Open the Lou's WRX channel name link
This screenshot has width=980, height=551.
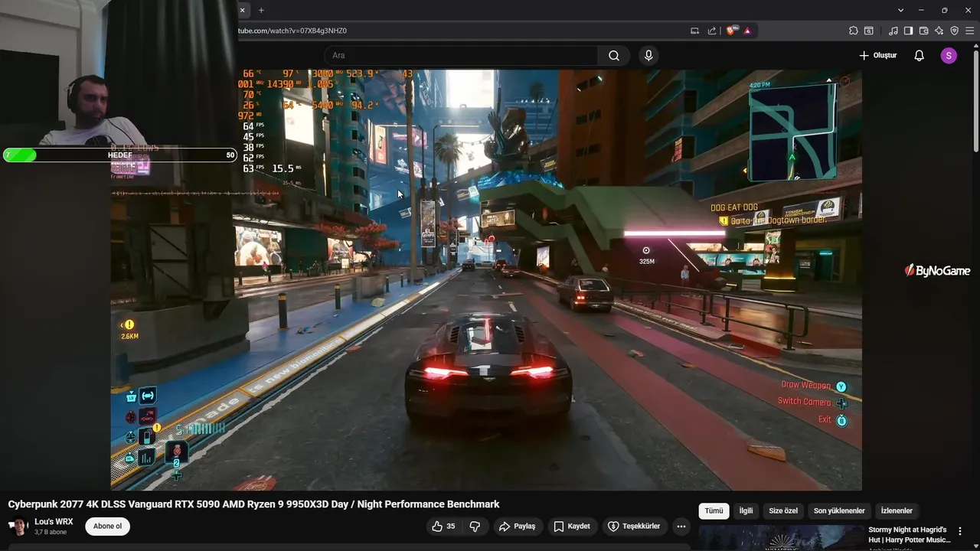(54, 522)
